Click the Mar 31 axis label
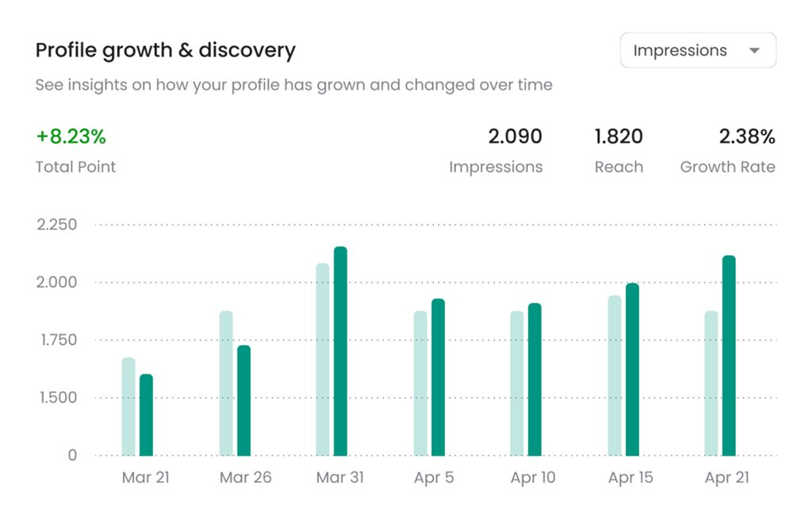Viewport: 812px width, 524px height. [x=340, y=478]
